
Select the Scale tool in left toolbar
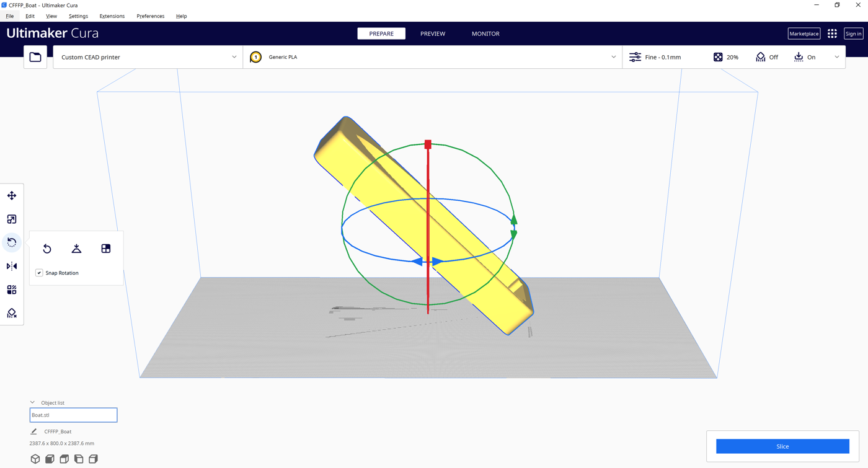12,219
